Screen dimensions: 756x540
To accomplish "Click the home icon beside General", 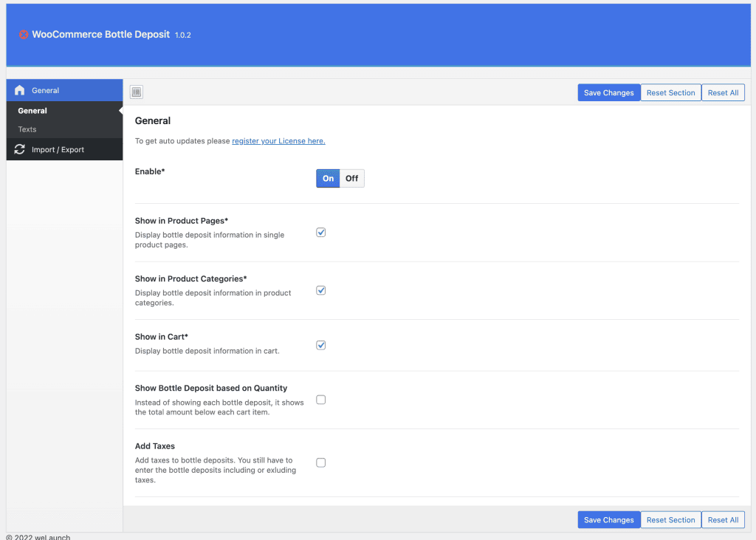I will coord(19,90).
